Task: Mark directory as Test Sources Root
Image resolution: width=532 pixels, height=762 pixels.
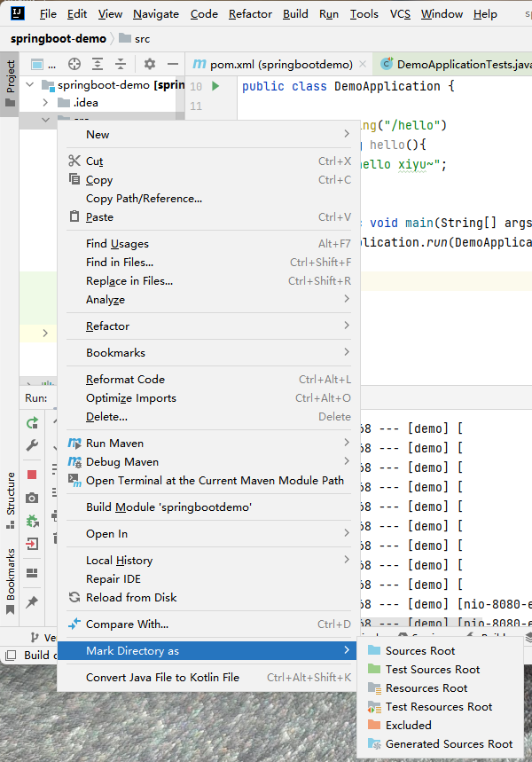Action: point(440,670)
